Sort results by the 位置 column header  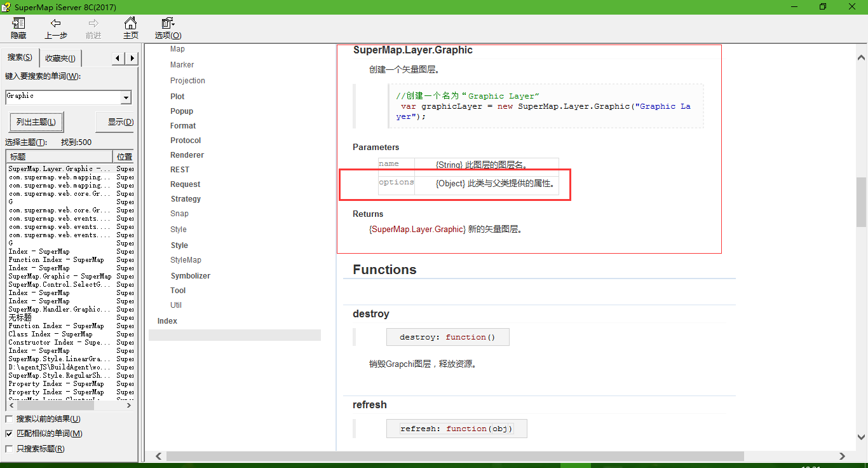[124, 156]
